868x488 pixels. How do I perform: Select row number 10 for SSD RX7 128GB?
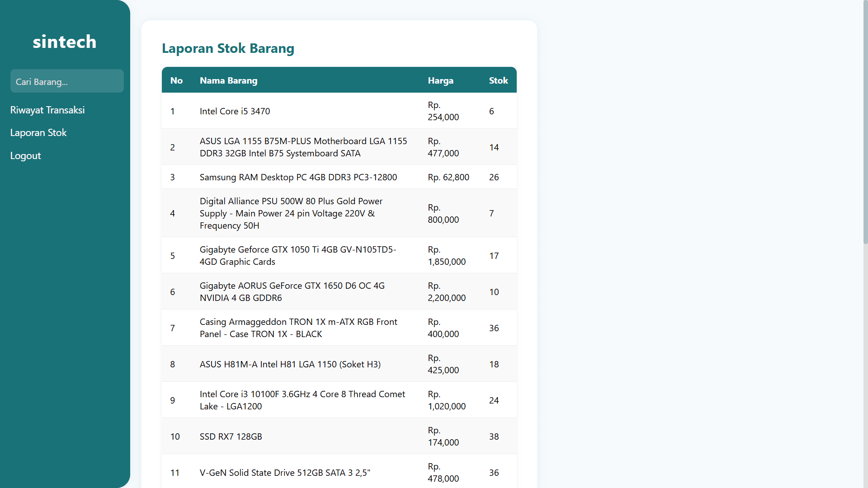[x=175, y=436]
